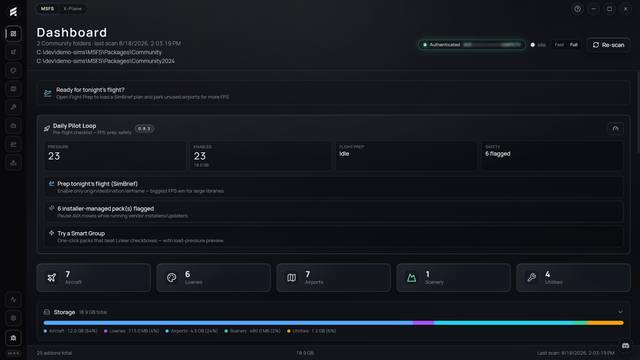Click the sidebar circle icon under the plane icon
Image resolution: width=640 pixels, height=360 pixels.
pyautogui.click(x=13, y=70)
